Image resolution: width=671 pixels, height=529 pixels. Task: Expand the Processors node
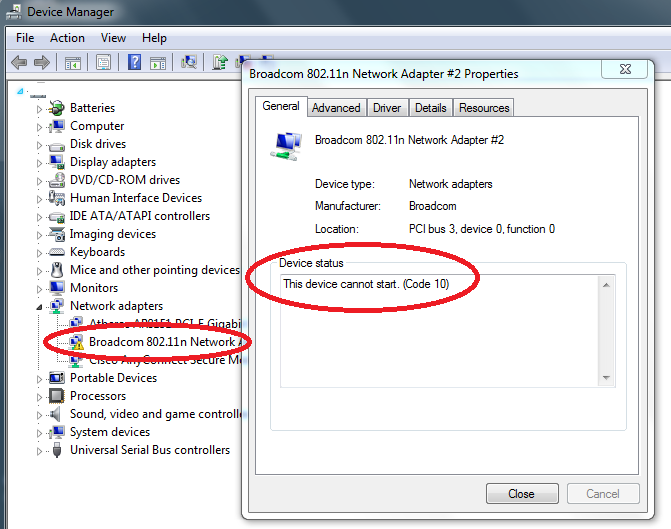(x=39, y=397)
